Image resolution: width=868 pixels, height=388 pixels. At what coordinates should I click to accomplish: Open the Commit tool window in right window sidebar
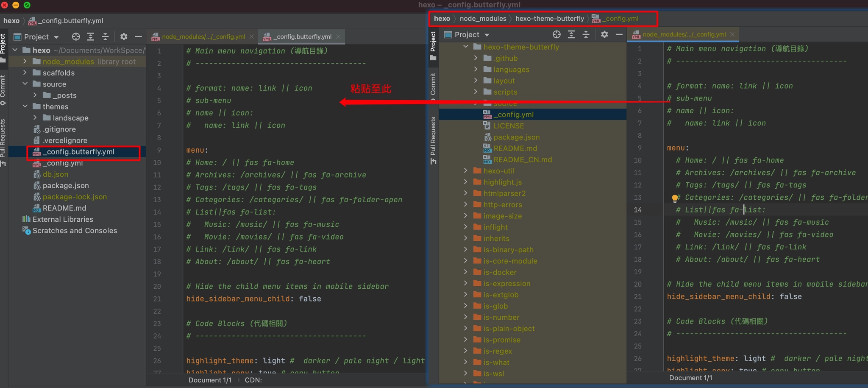pyautogui.click(x=433, y=87)
